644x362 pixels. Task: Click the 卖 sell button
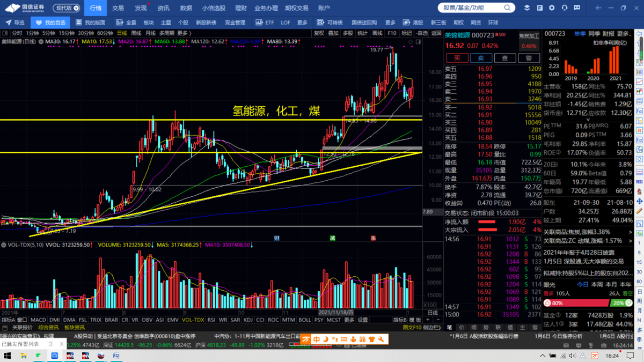pyautogui.click(x=481, y=58)
